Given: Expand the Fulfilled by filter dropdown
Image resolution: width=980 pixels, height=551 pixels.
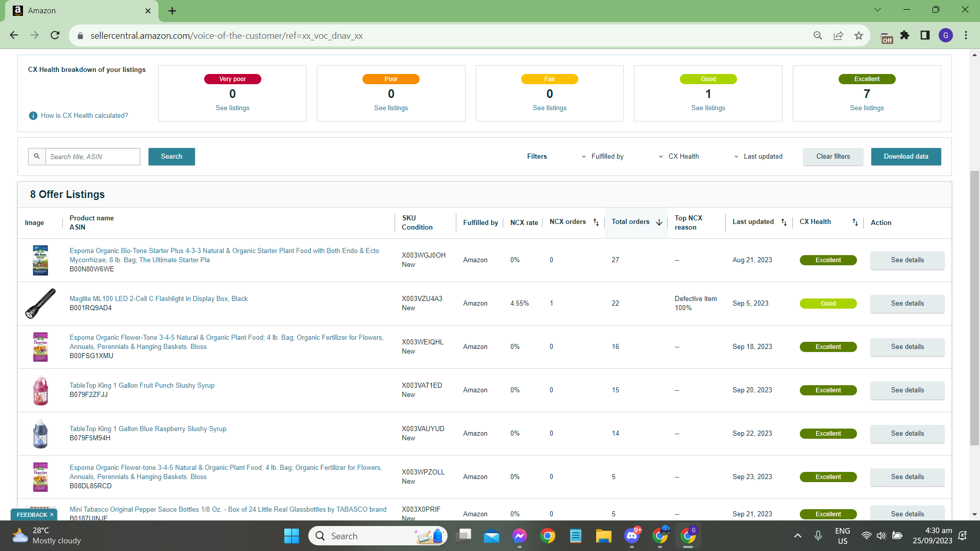Looking at the screenshot, I should coord(603,157).
